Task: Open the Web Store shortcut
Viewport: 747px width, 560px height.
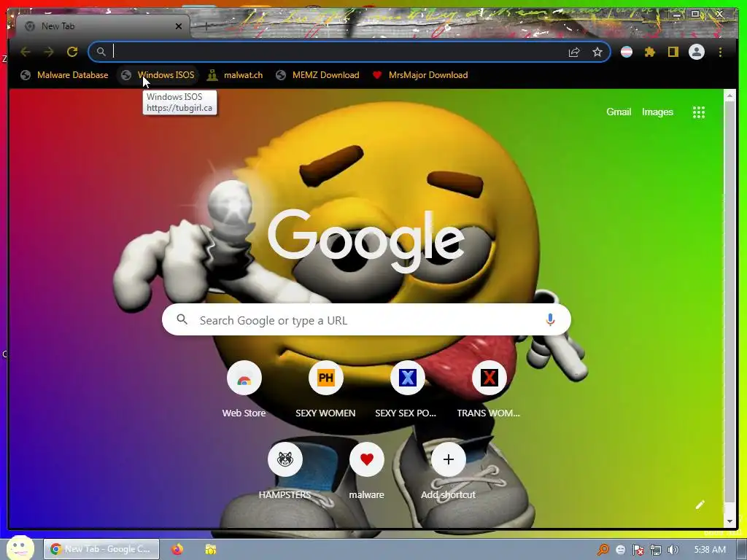Action: click(244, 389)
